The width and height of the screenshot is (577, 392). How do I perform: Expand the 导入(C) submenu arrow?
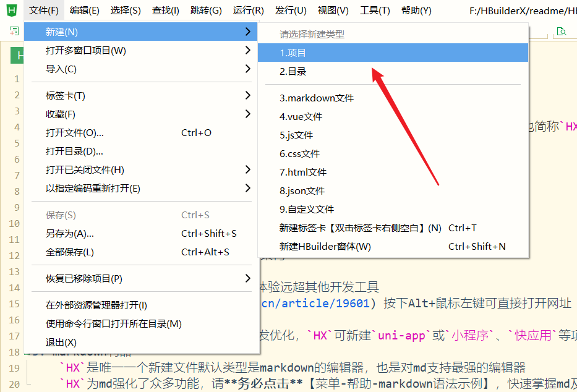[247, 69]
